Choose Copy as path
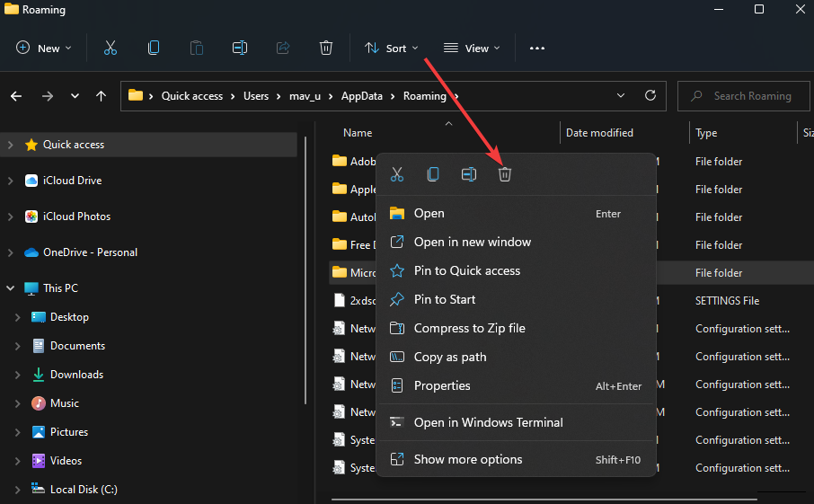 (516, 357)
